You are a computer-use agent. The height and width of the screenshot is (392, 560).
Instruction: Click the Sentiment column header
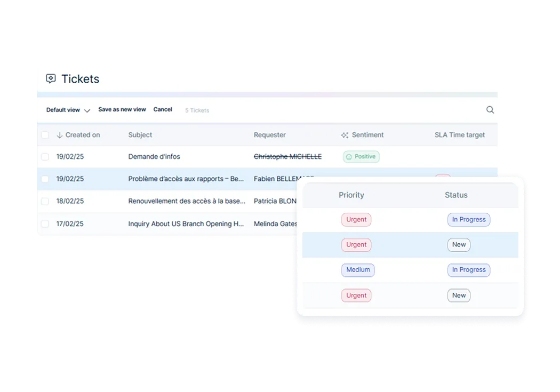(x=367, y=135)
